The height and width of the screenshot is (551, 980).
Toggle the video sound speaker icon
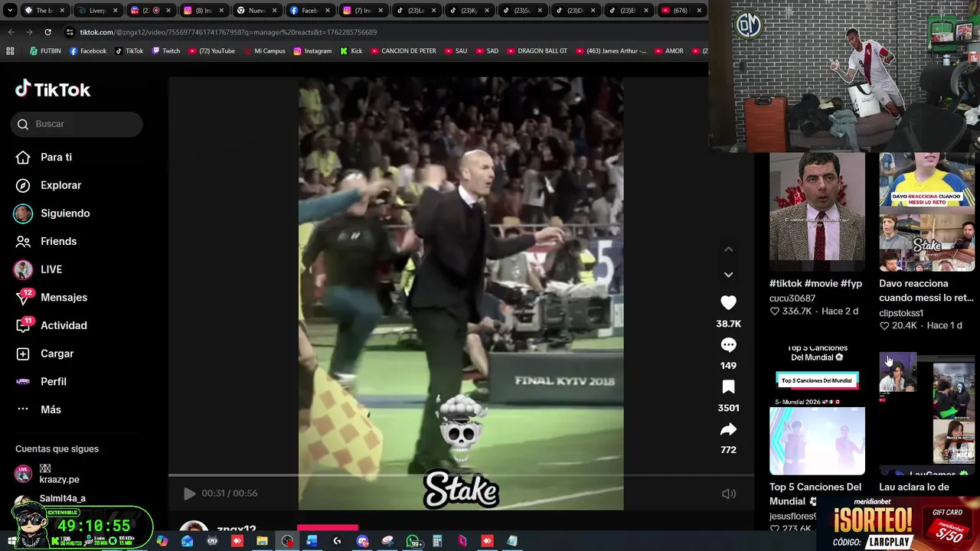click(x=728, y=494)
